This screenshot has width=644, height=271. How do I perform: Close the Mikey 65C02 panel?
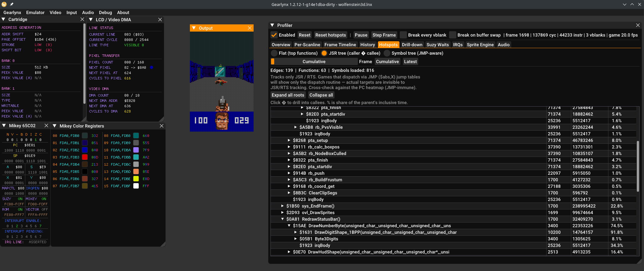click(x=46, y=126)
